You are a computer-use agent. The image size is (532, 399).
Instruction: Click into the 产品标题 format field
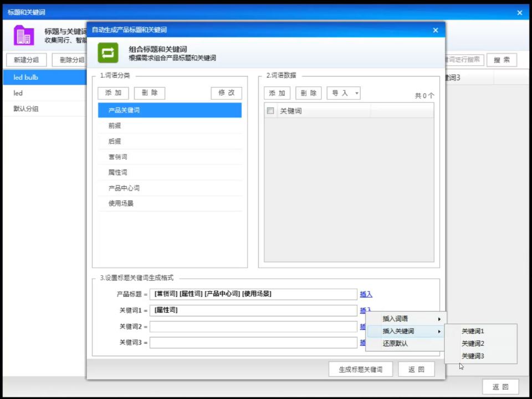coord(253,294)
